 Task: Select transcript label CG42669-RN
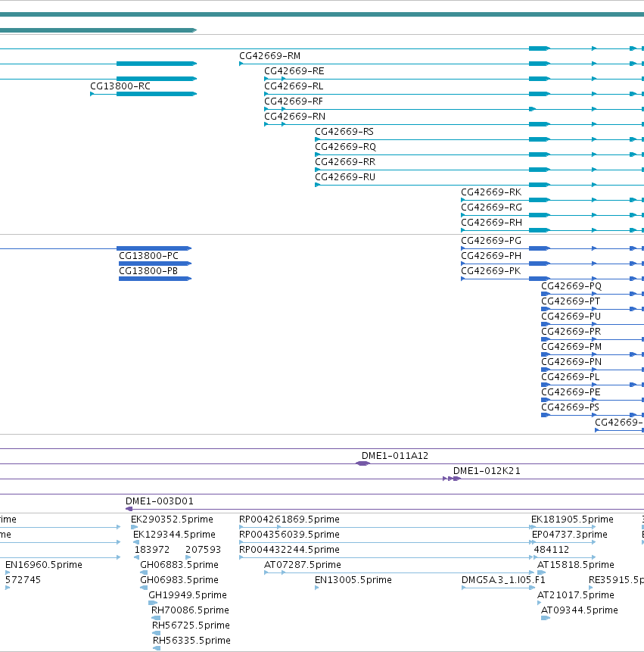(x=294, y=117)
